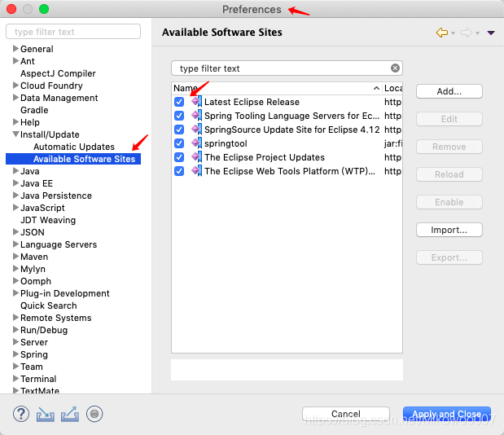This screenshot has height=435, width=504.
Task: Expand the Spring node
Action: tap(15, 354)
